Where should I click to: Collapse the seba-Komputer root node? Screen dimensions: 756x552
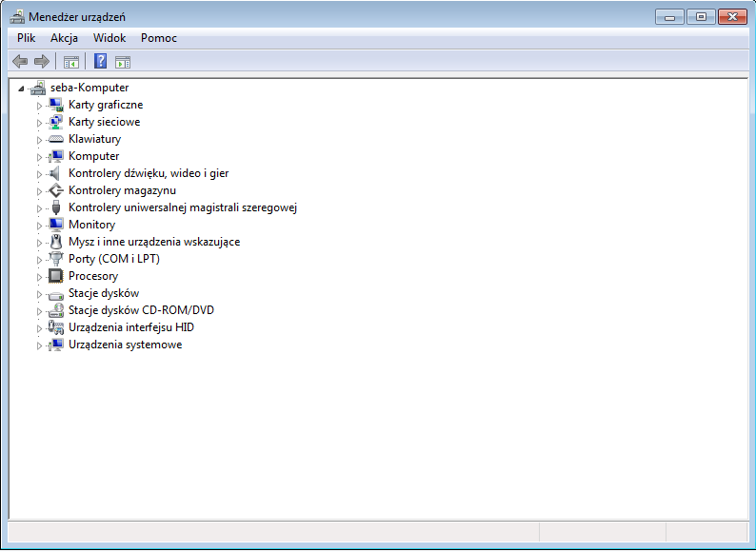tap(21, 89)
